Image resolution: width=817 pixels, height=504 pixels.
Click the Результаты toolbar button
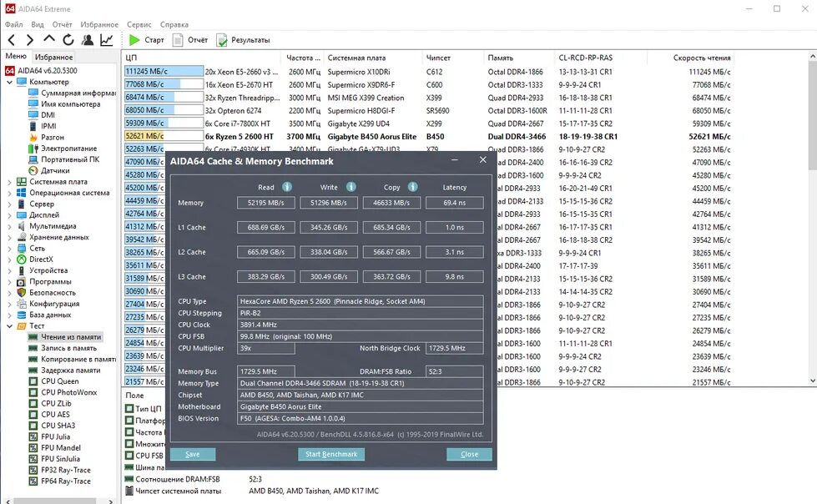(244, 39)
